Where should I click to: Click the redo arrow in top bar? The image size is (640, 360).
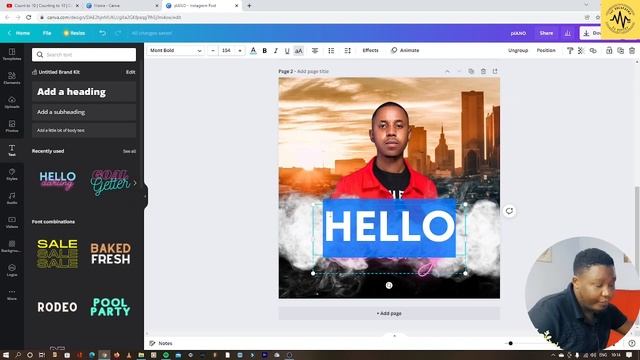[x=118, y=33]
